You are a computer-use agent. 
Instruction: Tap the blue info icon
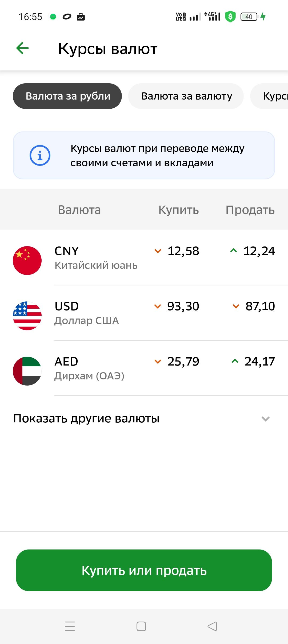point(40,155)
